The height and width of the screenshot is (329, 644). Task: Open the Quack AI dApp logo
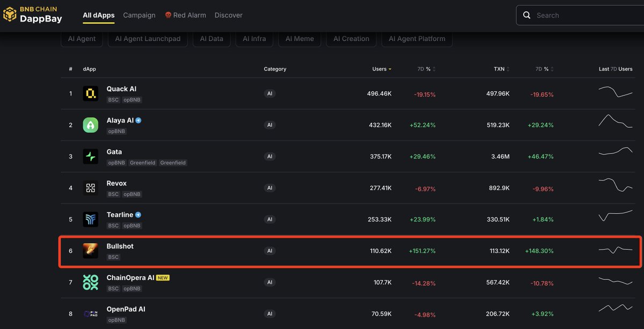[90, 94]
